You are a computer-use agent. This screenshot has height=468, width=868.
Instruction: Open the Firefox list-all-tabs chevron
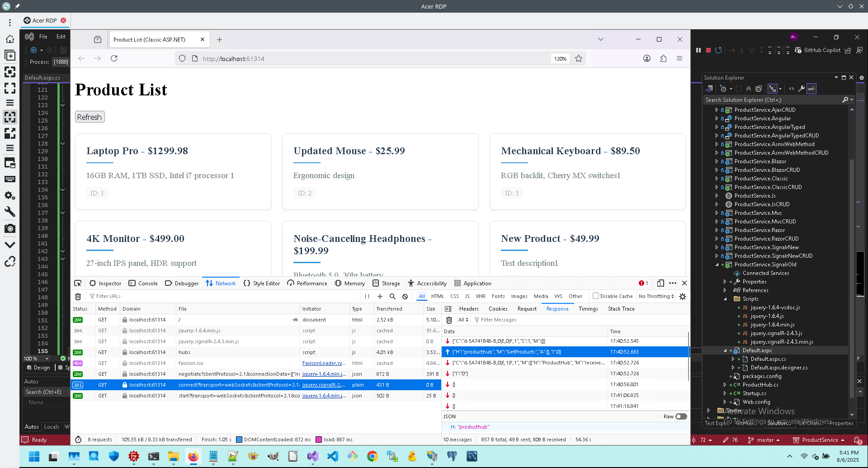coord(601,39)
